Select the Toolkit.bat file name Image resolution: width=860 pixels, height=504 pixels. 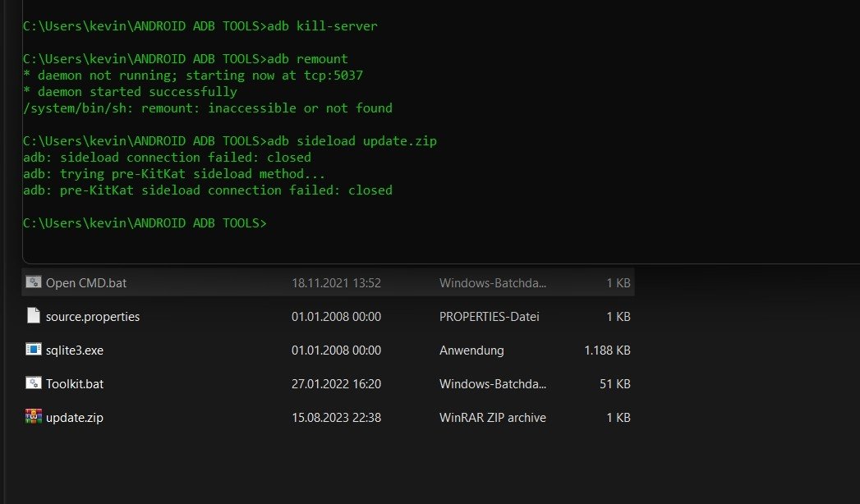point(75,383)
